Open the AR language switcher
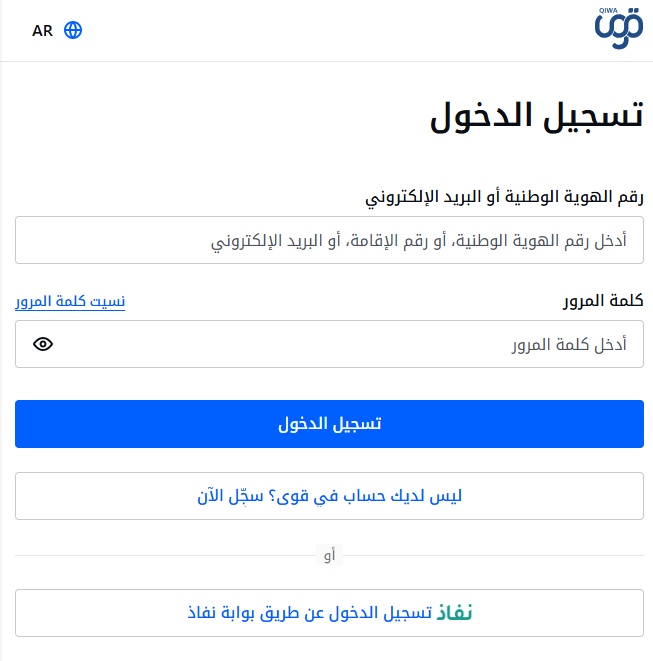Screen dimensions: 653x661 coord(43,31)
